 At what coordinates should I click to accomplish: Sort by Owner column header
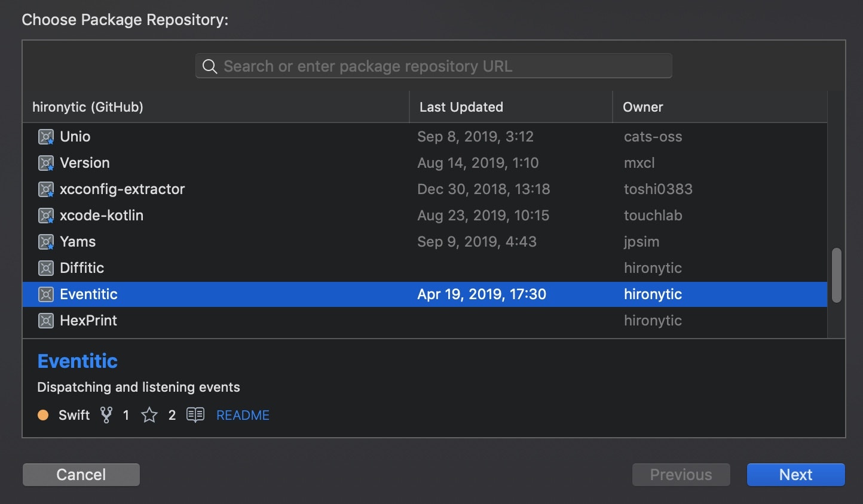pos(720,107)
